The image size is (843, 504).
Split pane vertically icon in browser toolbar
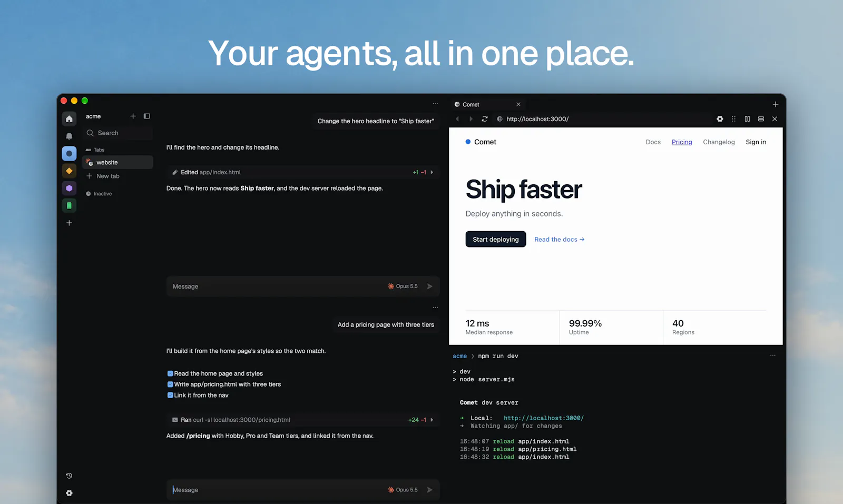pyautogui.click(x=747, y=119)
